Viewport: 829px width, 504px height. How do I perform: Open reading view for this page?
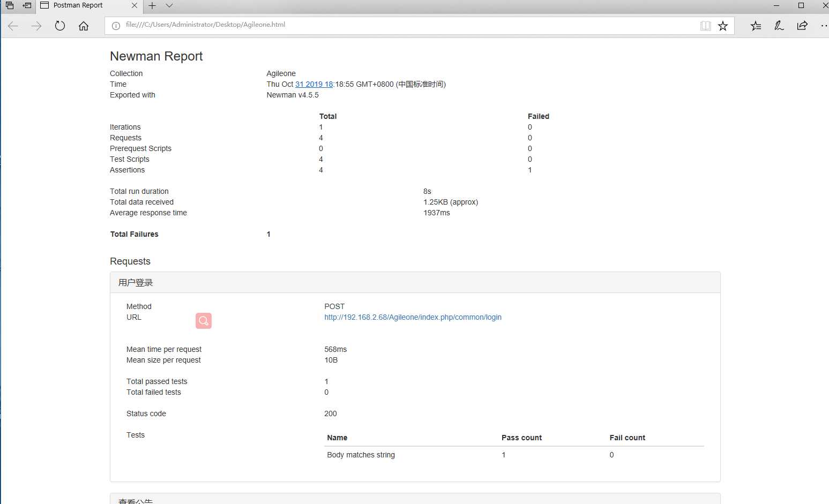point(706,26)
